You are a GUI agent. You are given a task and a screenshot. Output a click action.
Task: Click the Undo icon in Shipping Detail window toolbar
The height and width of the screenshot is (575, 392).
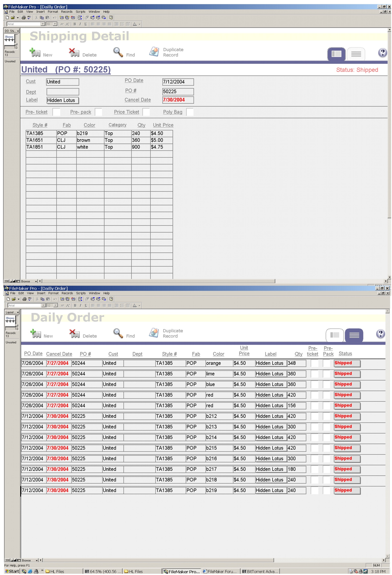pyautogui.click(x=55, y=18)
